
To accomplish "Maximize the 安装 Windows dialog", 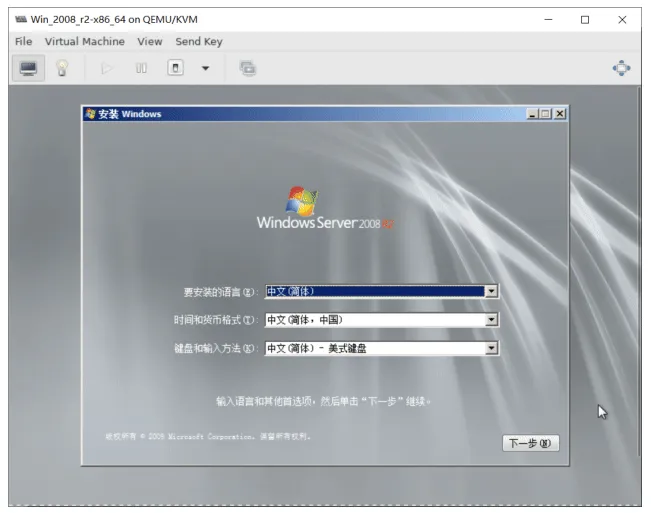I will pos(546,114).
